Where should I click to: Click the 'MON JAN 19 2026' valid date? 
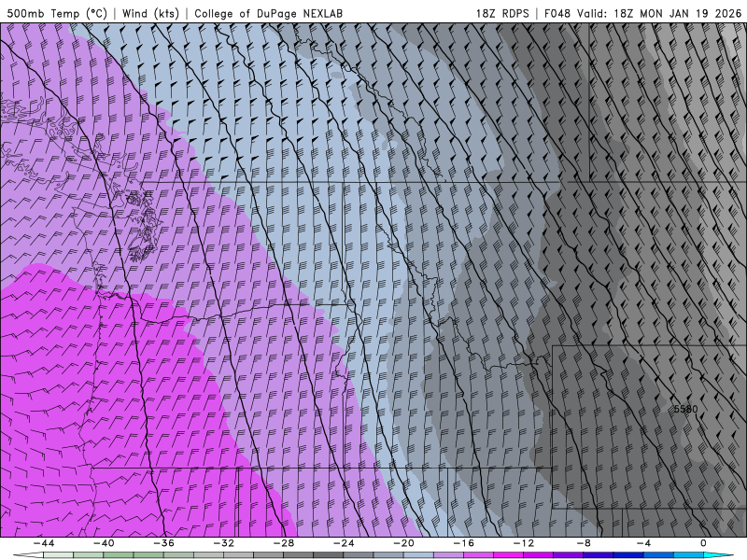coord(691,14)
